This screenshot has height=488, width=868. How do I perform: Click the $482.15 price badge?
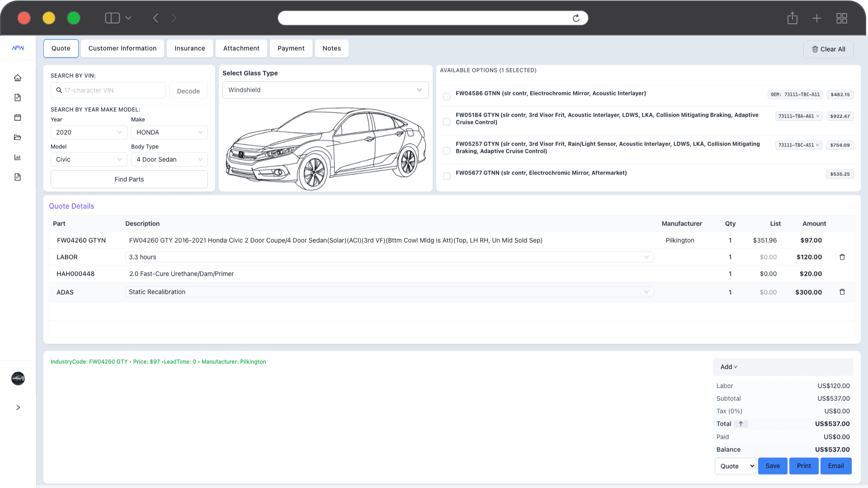(x=840, y=94)
